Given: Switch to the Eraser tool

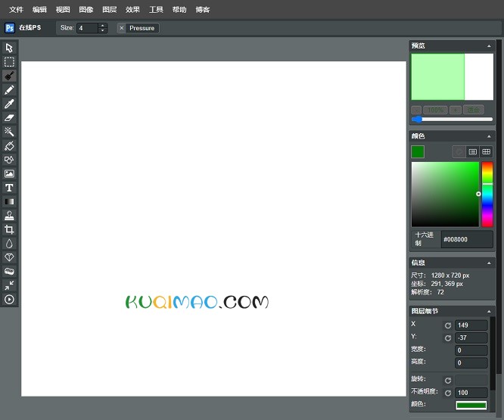Looking at the screenshot, I should pyautogui.click(x=9, y=117).
